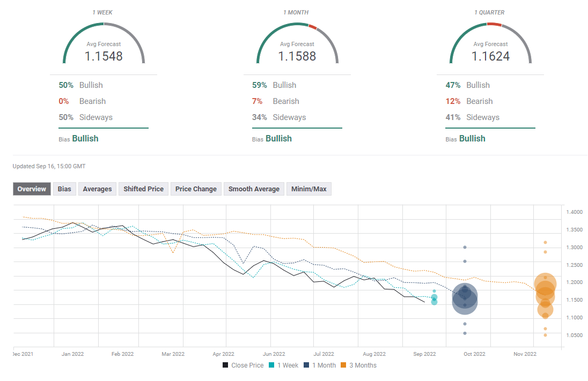The width and height of the screenshot is (588, 381).
Task: Click the 1.1548 average forecast value
Action: click(104, 56)
